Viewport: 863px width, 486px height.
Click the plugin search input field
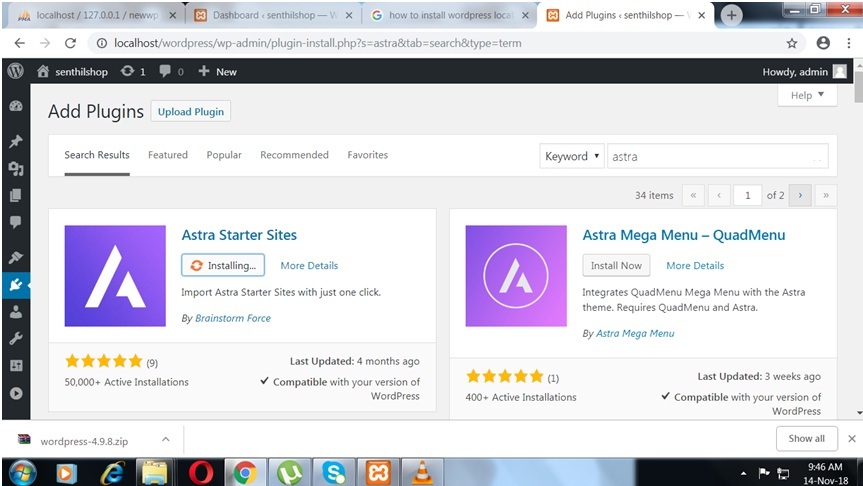(716, 156)
